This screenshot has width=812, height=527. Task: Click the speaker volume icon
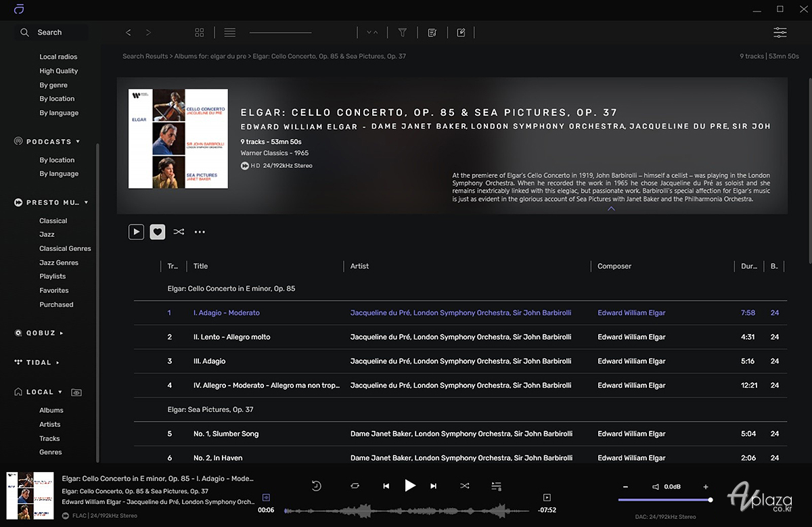point(655,486)
